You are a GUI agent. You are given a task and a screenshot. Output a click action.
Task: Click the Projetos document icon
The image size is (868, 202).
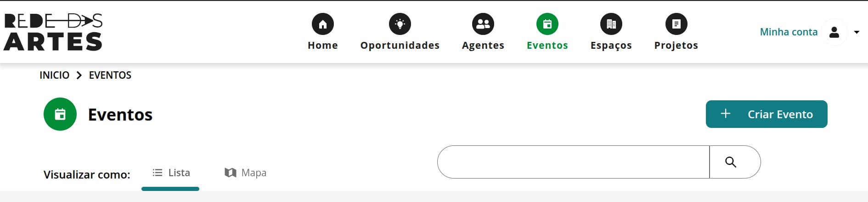676,24
